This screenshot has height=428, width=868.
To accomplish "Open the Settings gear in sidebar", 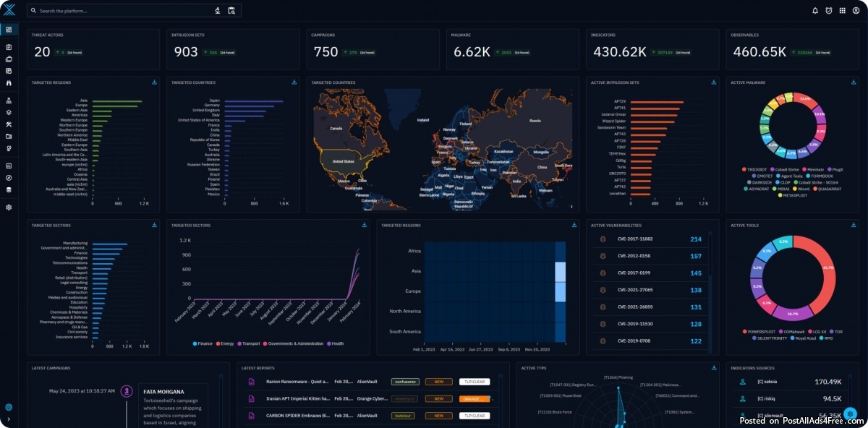I will pyautogui.click(x=9, y=207).
